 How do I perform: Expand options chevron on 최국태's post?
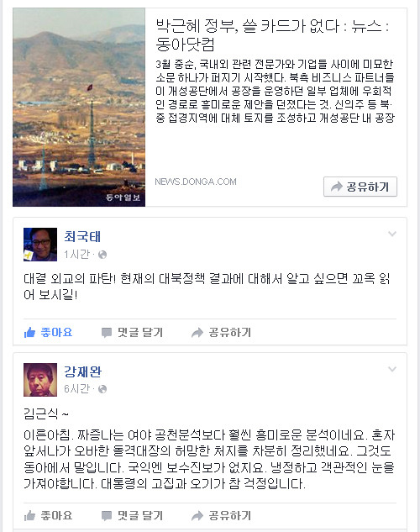point(392,234)
